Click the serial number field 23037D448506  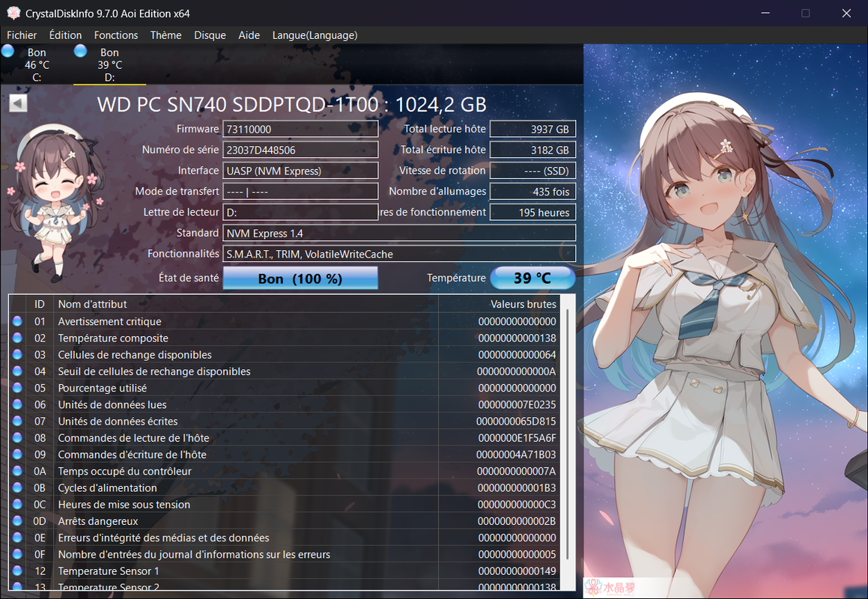[300, 150]
